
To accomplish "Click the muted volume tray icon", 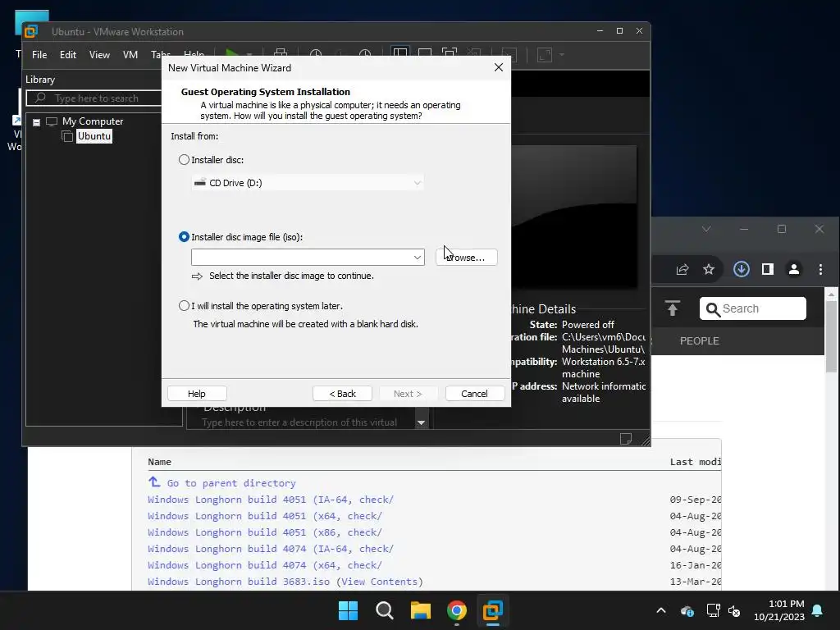I will coord(734,610).
